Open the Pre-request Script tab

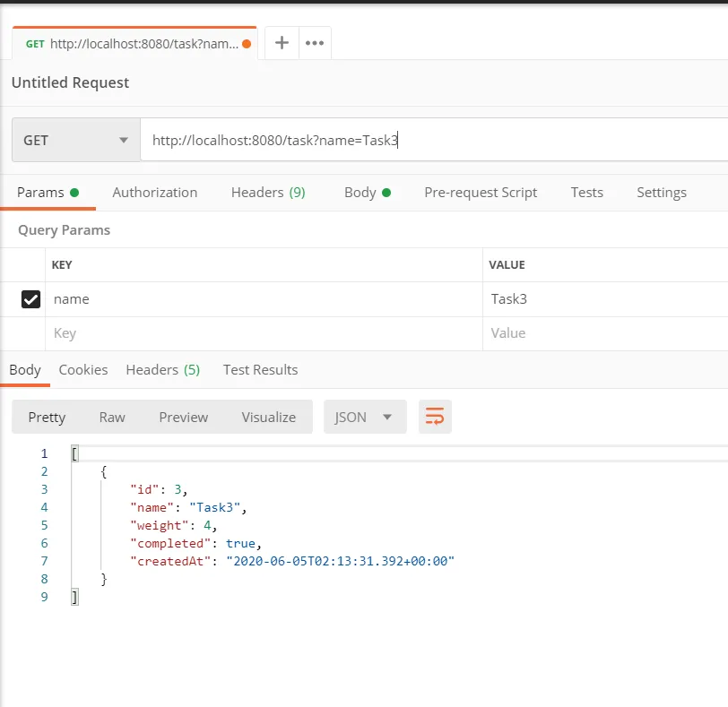(481, 193)
